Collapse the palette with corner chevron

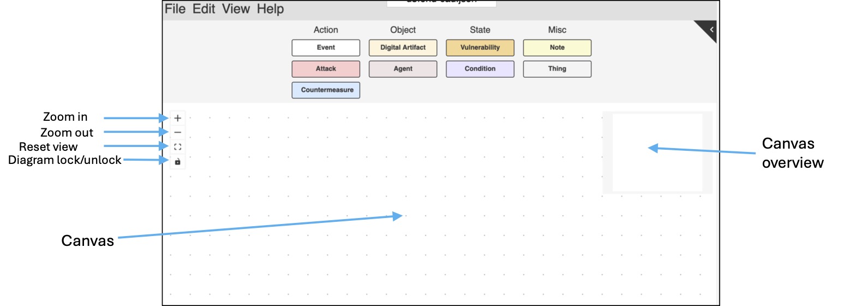click(711, 30)
